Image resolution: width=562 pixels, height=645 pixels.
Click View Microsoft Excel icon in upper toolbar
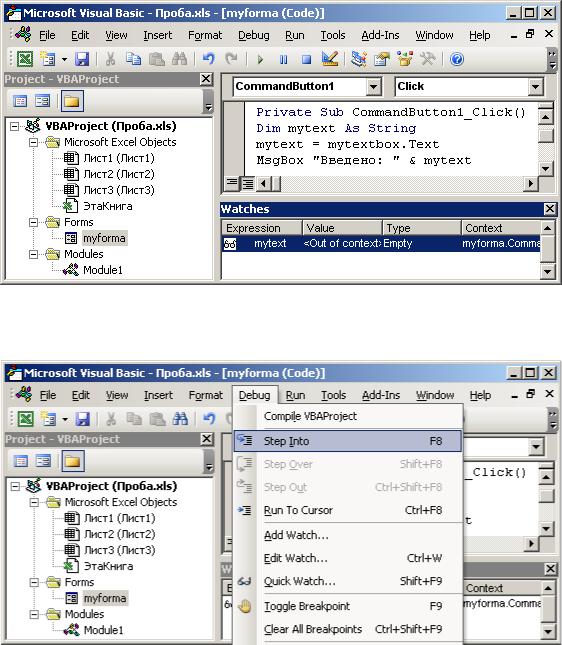(25, 59)
